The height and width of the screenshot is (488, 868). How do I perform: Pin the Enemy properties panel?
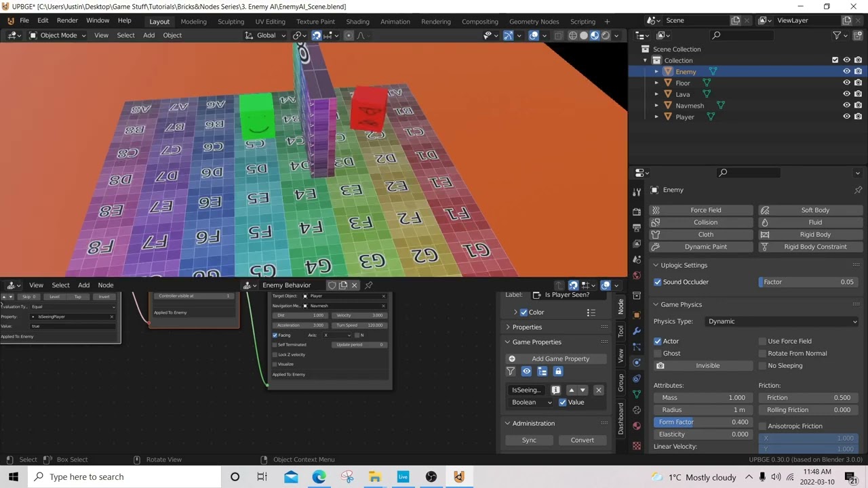[x=858, y=190]
